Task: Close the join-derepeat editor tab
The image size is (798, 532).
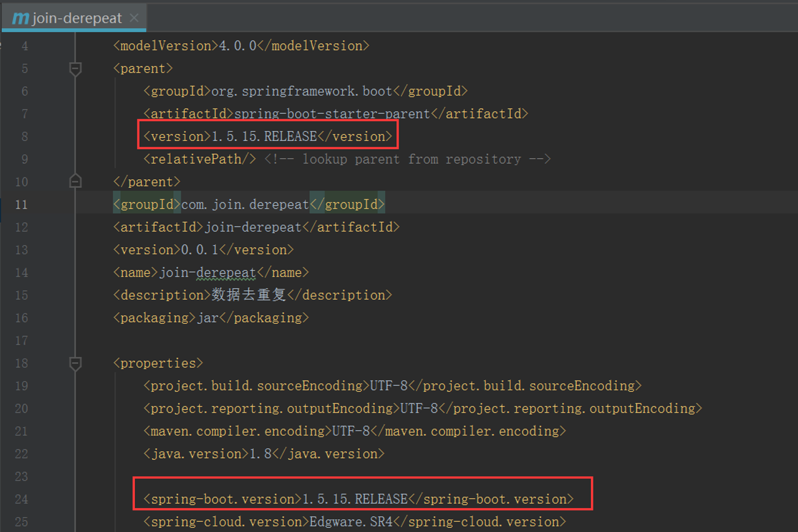Action: [134, 18]
